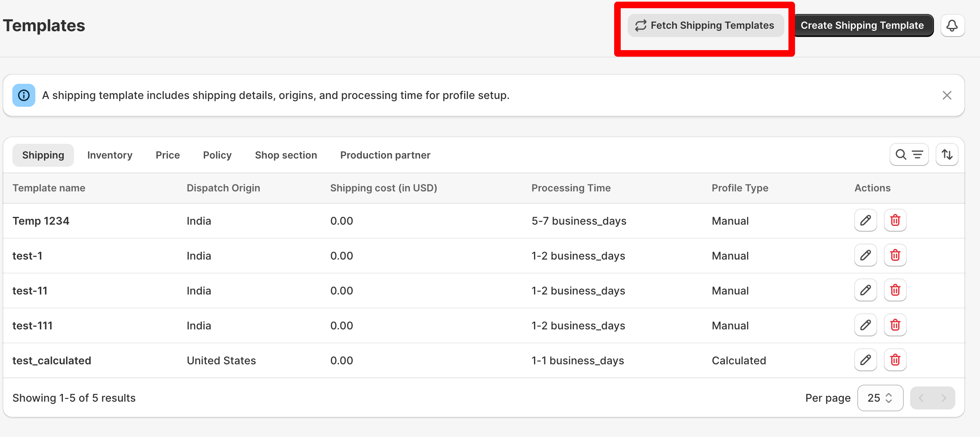Viewport: 980px width, 437px height.
Task: Click 1-1 business_days processing time
Action: [x=578, y=361]
